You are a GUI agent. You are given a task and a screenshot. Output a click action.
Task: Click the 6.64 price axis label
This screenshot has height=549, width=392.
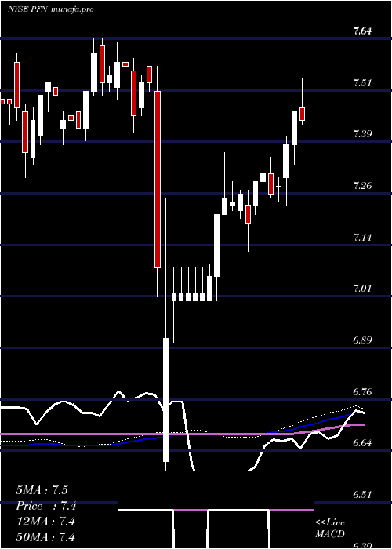[362, 443]
